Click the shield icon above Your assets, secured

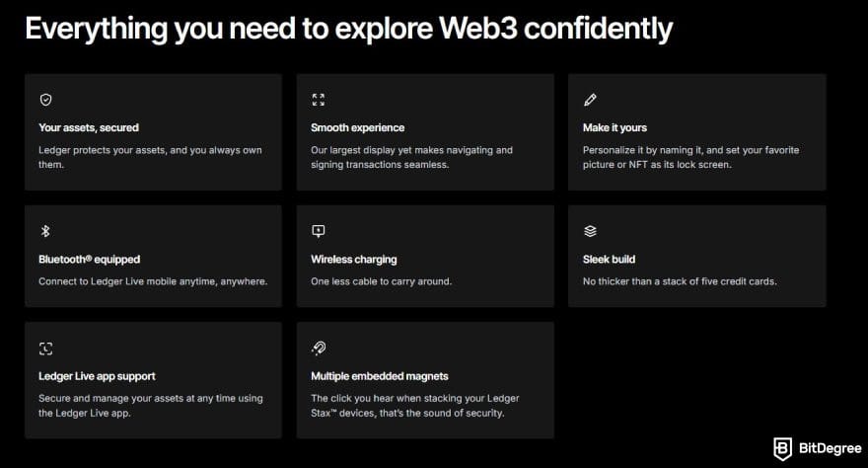tap(46, 100)
